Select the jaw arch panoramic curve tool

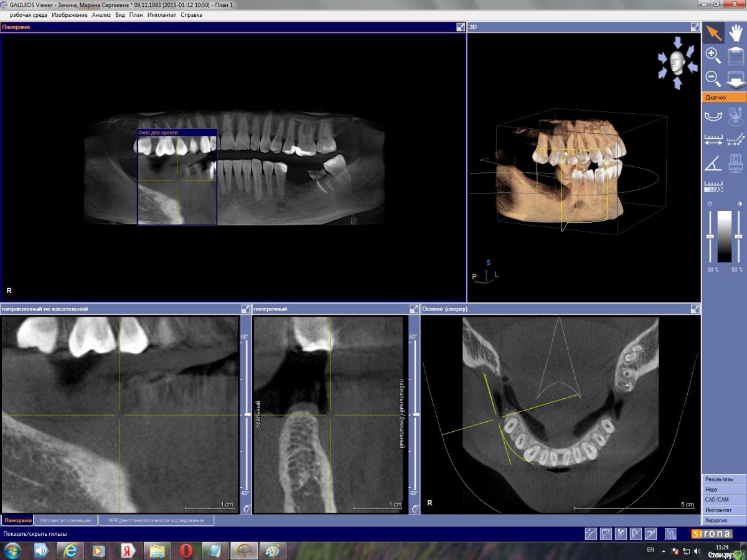713,116
